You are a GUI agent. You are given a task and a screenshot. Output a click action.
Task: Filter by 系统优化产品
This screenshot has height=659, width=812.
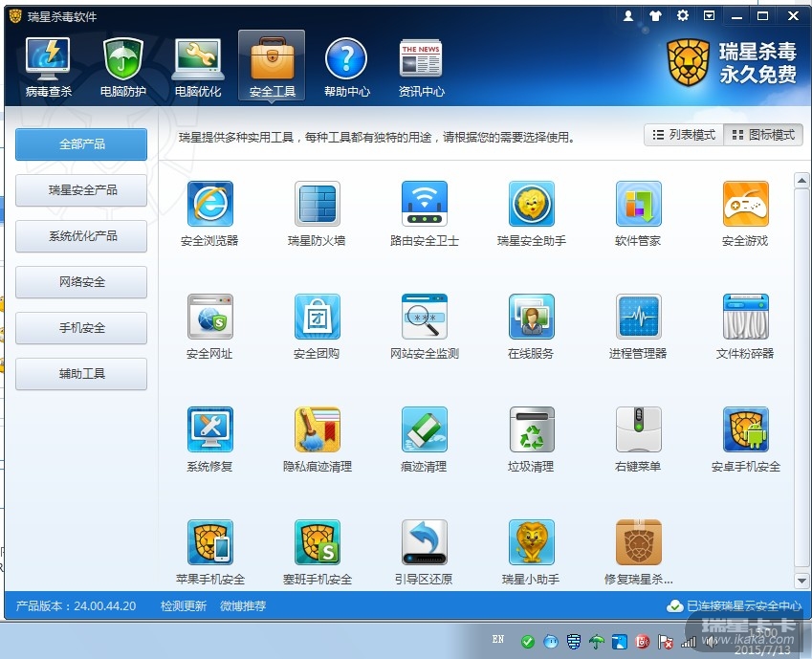tap(81, 236)
